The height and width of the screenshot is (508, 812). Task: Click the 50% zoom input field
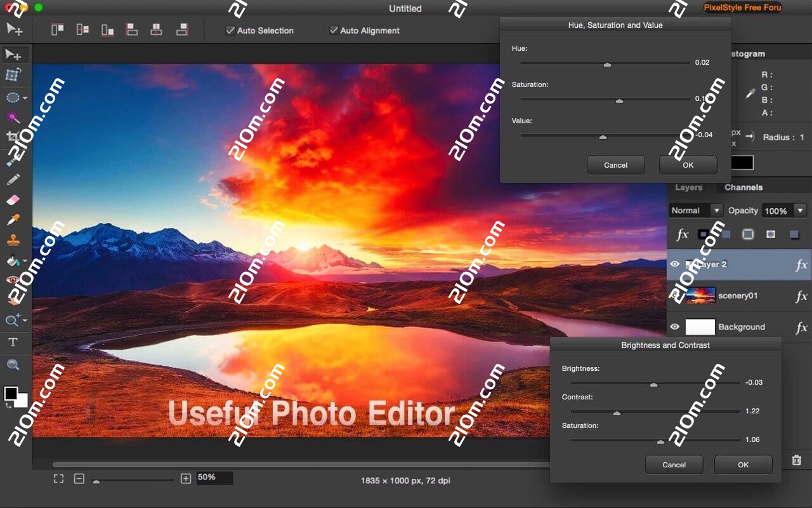pyautogui.click(x=214, y=478)
